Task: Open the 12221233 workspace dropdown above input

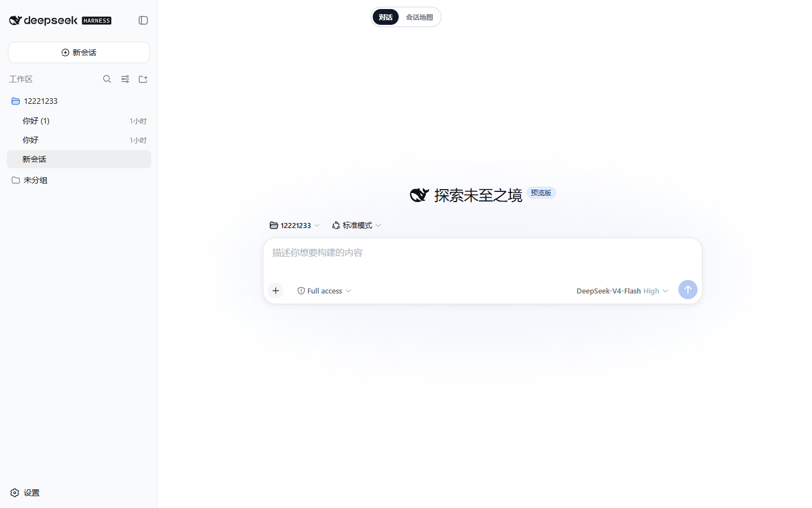Action: pos(294,225)
